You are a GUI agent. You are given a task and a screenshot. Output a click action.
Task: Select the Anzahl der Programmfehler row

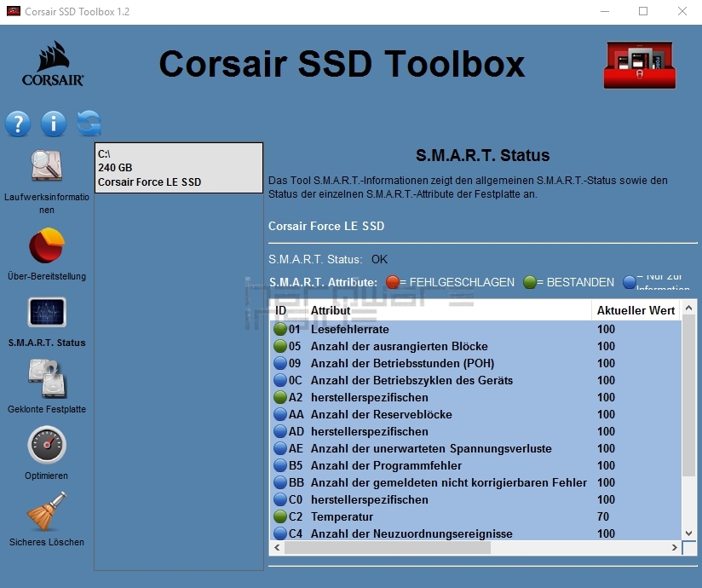click(475, 465)
